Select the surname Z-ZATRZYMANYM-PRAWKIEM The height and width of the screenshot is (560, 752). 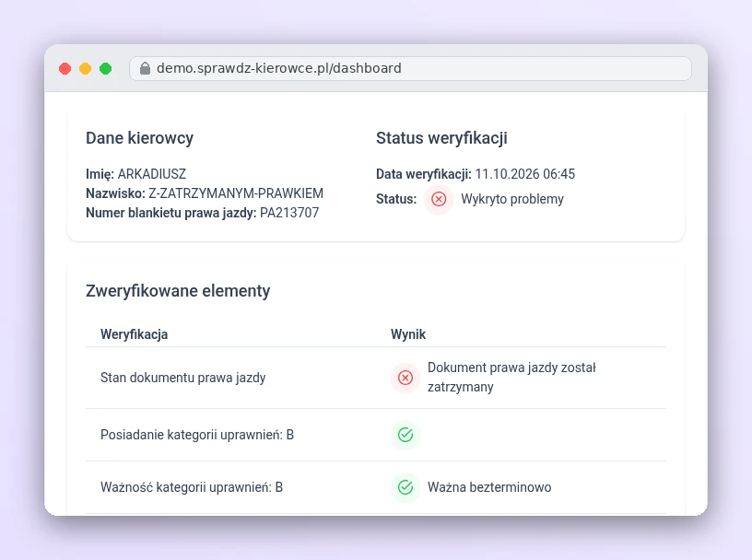click(236, 193)
